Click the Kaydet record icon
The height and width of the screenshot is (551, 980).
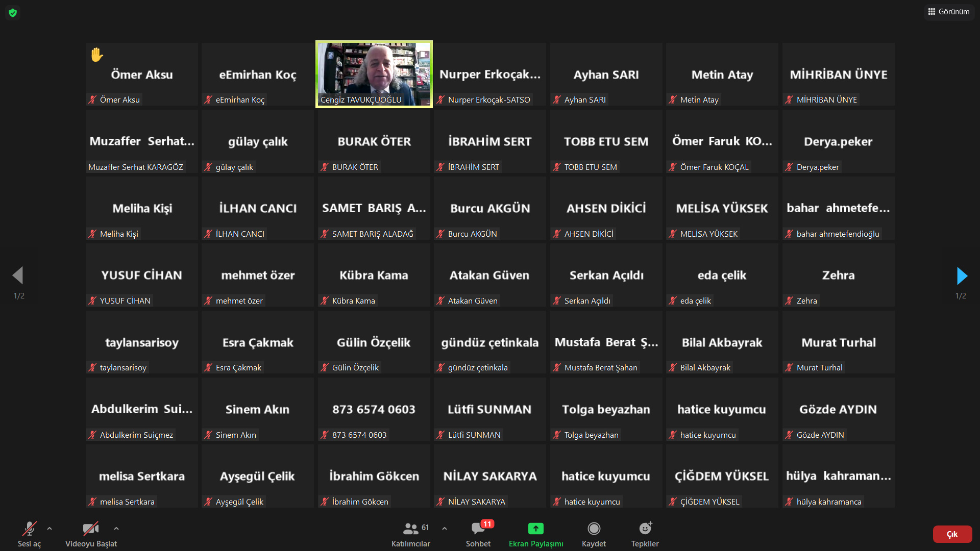[594, 534]
